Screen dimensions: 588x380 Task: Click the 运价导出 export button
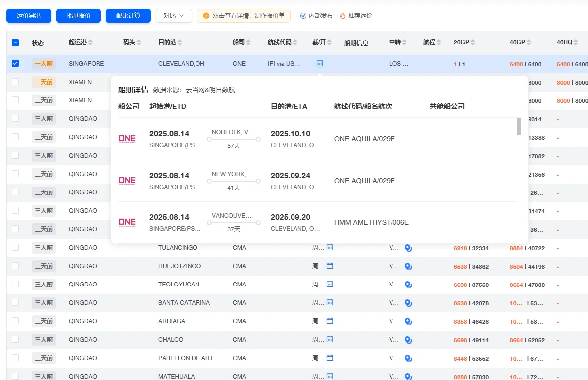click(x=28, y=15)
